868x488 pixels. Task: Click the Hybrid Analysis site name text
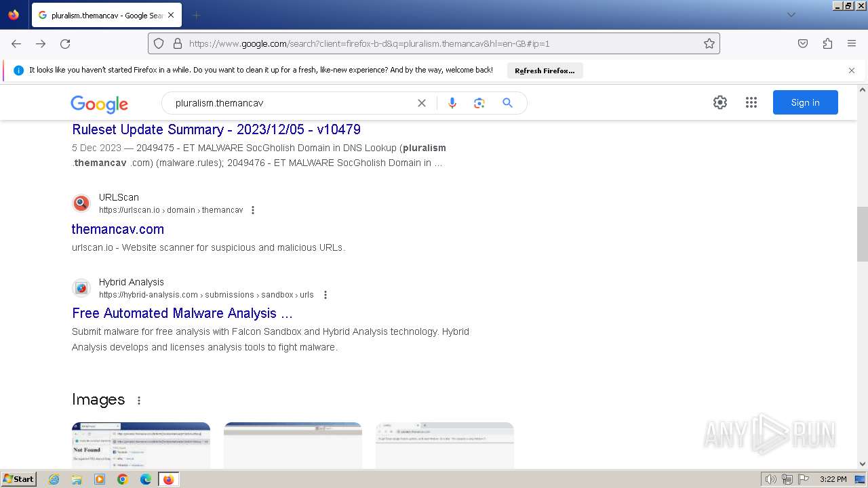coord(132,282)
